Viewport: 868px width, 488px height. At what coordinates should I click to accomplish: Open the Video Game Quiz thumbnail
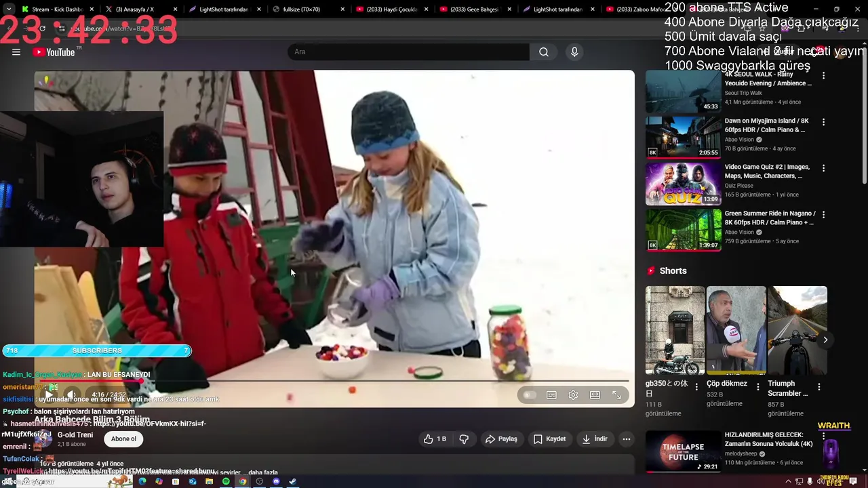[683, 183]
